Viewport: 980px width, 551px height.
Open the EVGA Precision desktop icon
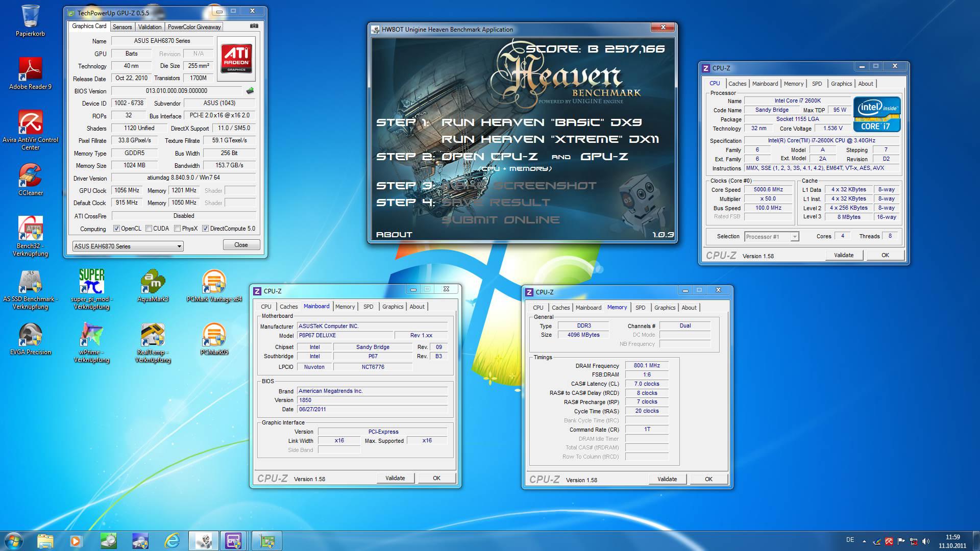click(30, 338)
